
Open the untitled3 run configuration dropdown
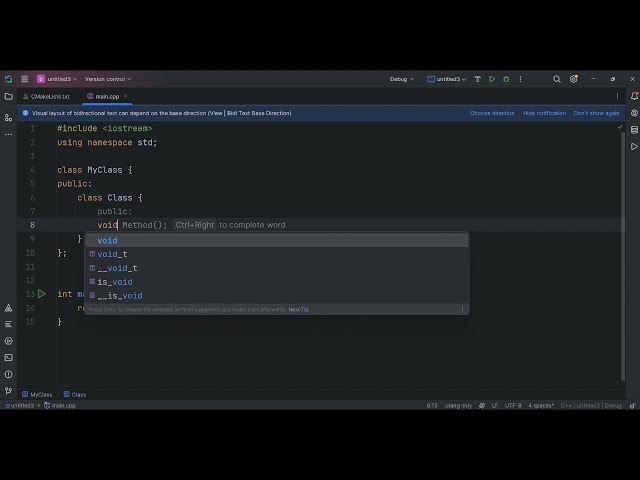pos(447,79)
